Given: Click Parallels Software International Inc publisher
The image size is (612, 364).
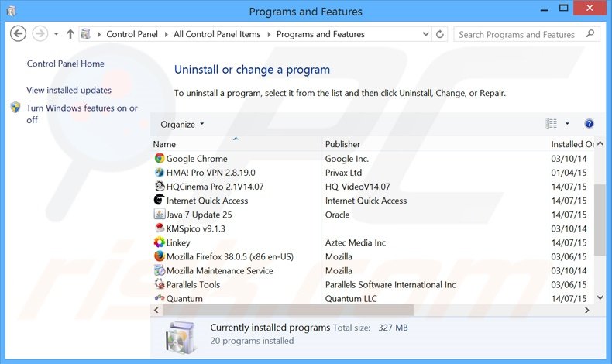Looking at the screenshot, I should click(390, 285).
